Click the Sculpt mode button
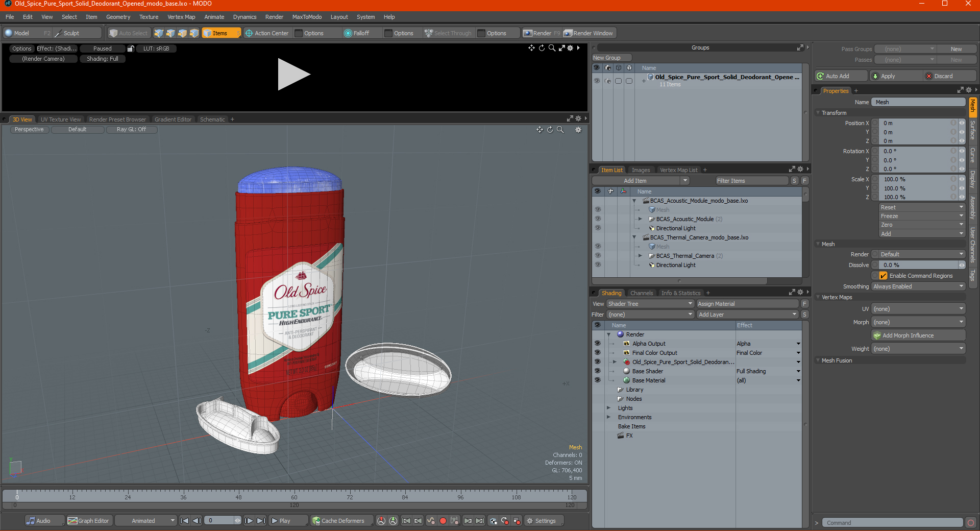 pyautogui.click(x=78, y=33)
